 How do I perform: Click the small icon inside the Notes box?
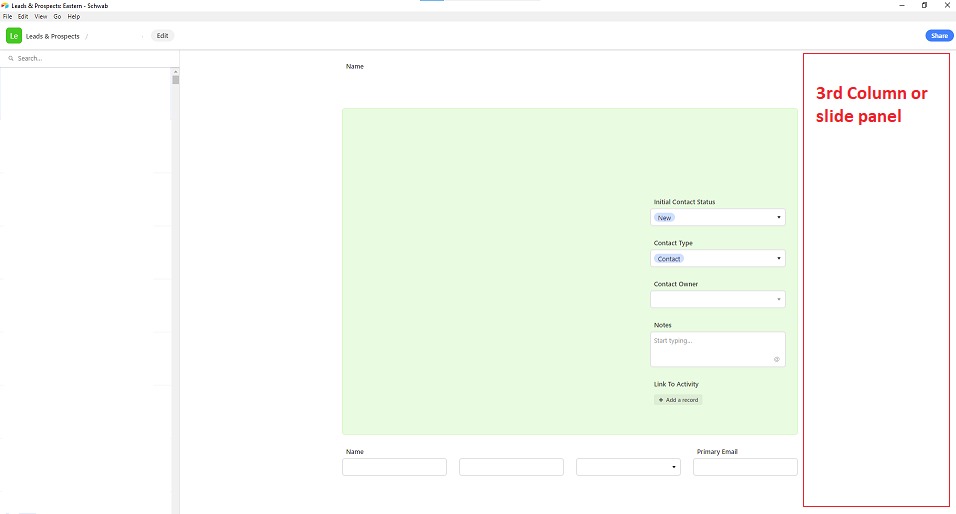[x=776, y=359]
